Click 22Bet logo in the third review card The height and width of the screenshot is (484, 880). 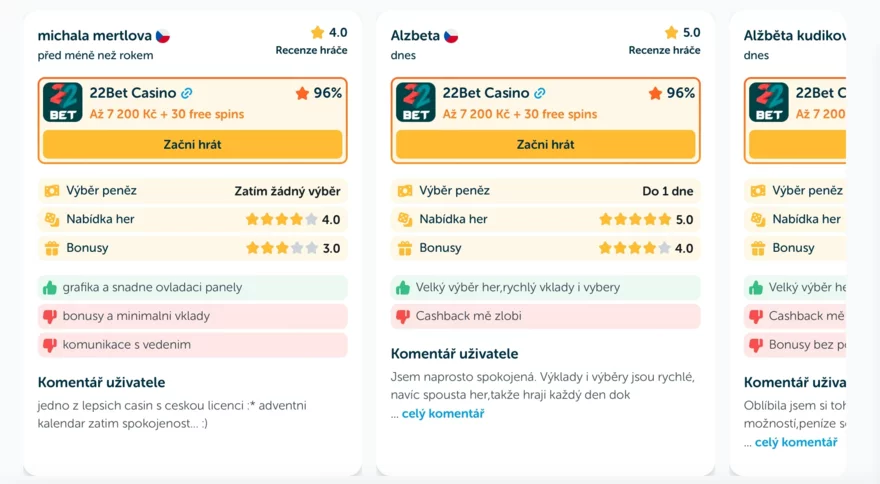(768, 102)
